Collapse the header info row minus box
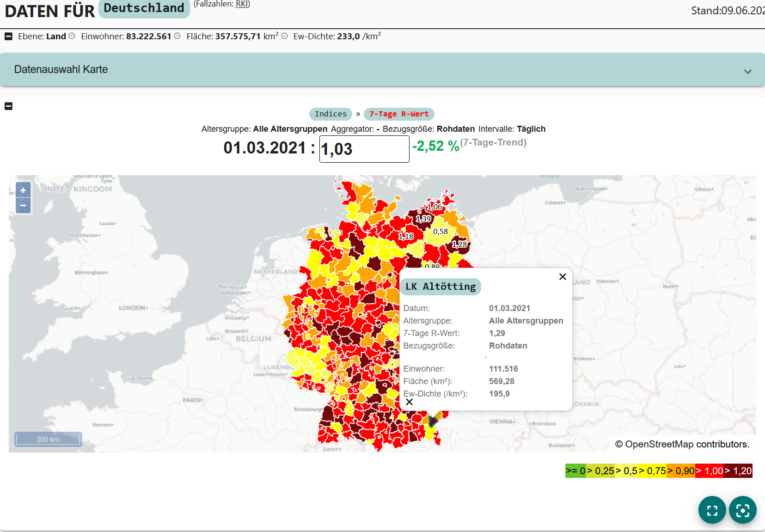Image resolution: width=765 pixels, height=532 pixels. coord(8,36)
